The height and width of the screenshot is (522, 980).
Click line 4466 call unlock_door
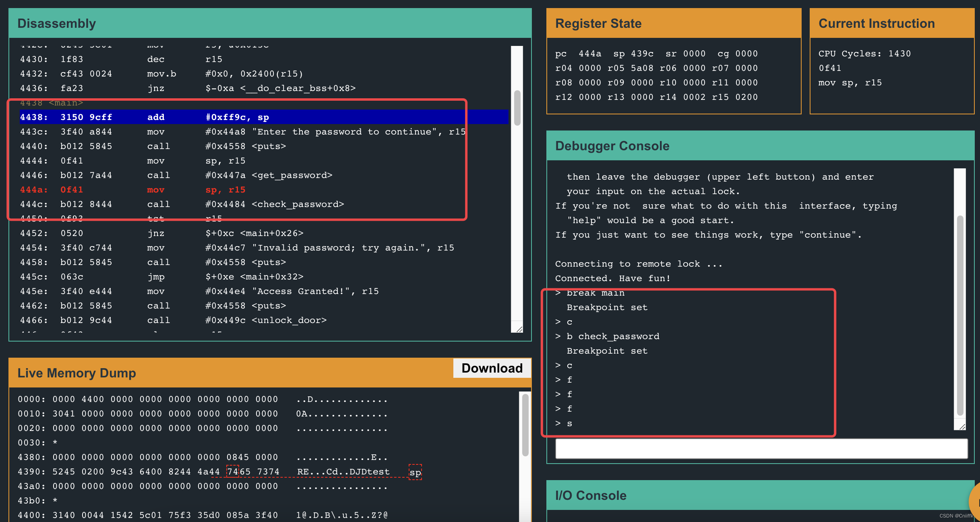pos(174,320)
